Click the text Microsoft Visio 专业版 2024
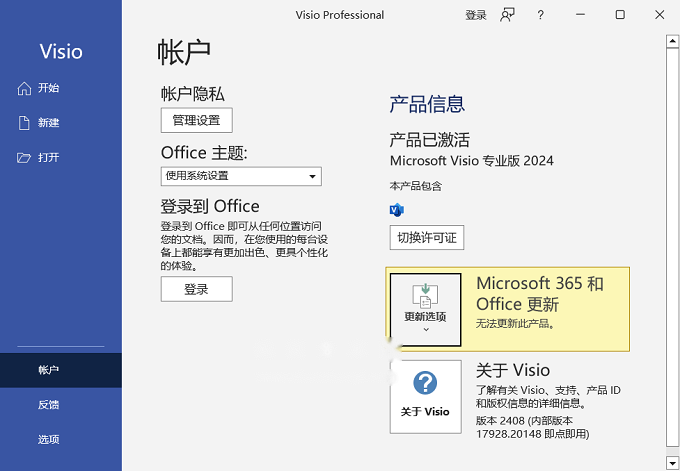 [x=472, y=161]
